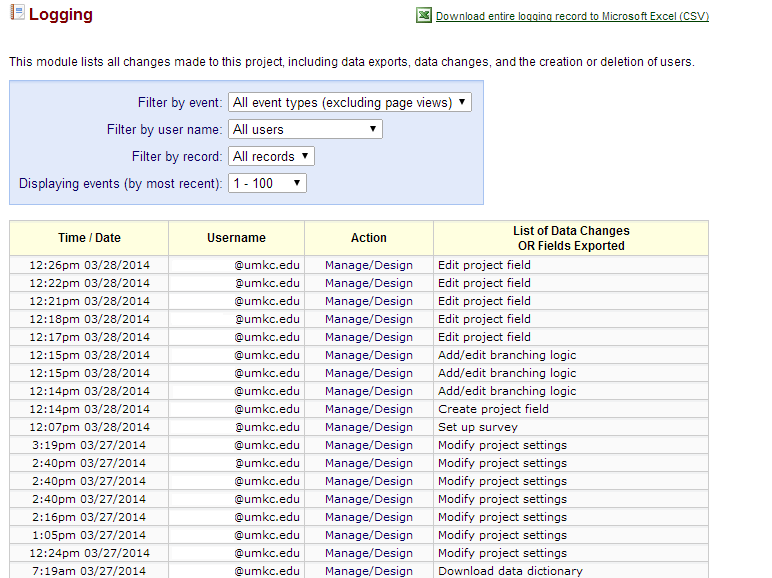
Task: Open the Filter by record dropdown
Action: click(x=271, y=156)
